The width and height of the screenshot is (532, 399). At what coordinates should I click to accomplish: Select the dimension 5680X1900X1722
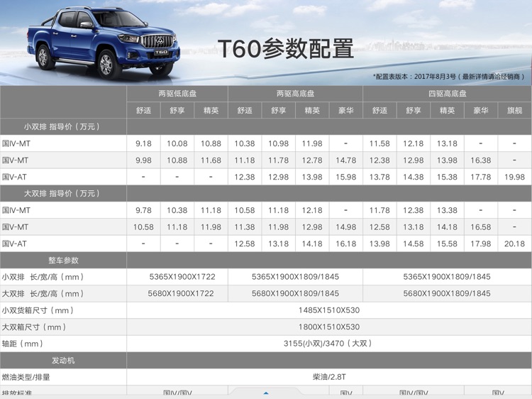point(181,293)
